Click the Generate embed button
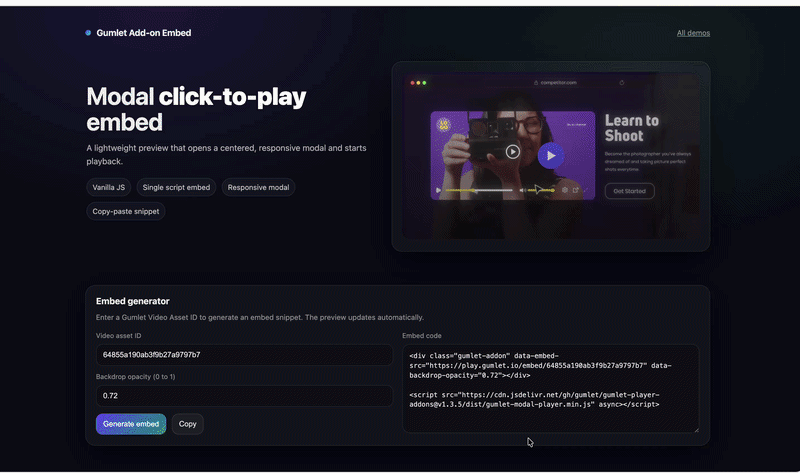The width and height of the screenshot is (800, 473). [131, 424]
